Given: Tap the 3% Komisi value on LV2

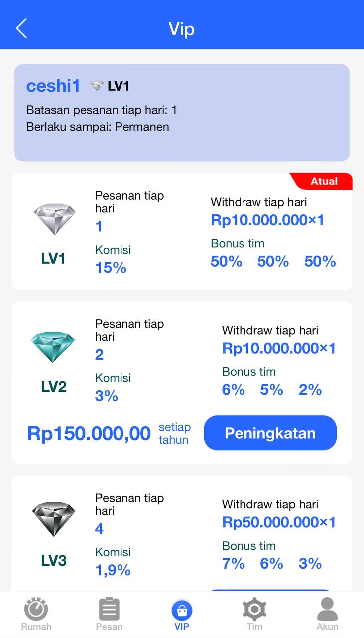Looking at the screenshot, I should (x=107, y=396).
